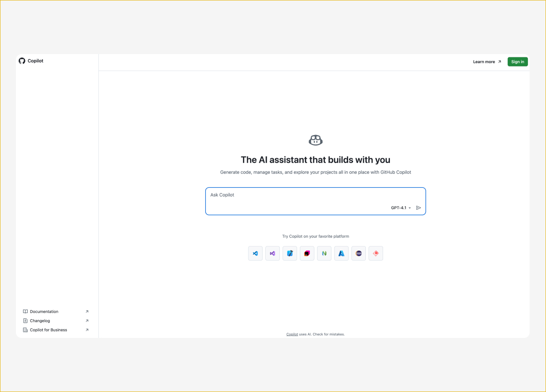This screenshot has width=546, height=392.
Task: Click the purple Visual Studio icon
Action: pyautogui.click(x=273, y=253)
